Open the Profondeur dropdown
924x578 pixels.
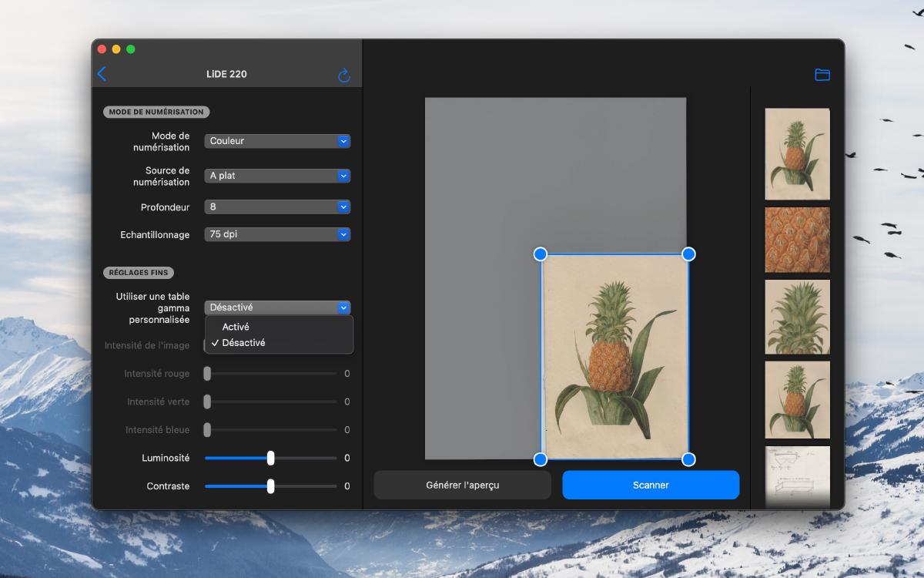[277, 207]
